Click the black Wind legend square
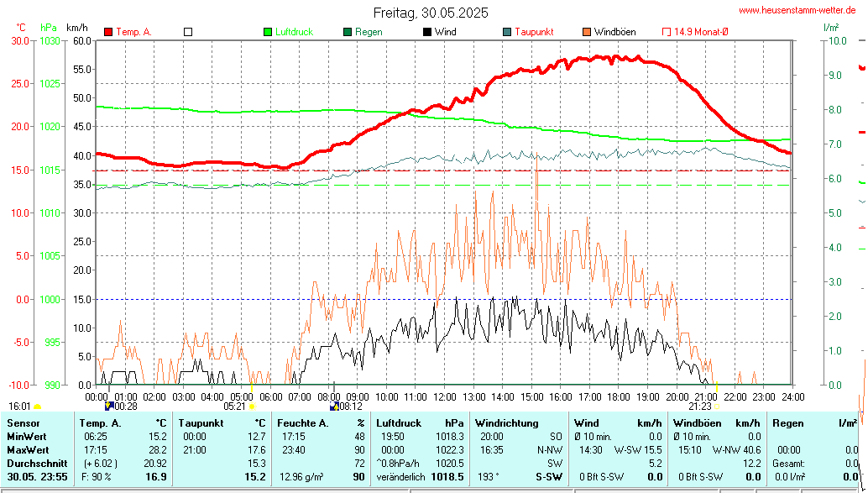Image resolution: width=868 pixels, height=493 pixels. click(427, 32)
